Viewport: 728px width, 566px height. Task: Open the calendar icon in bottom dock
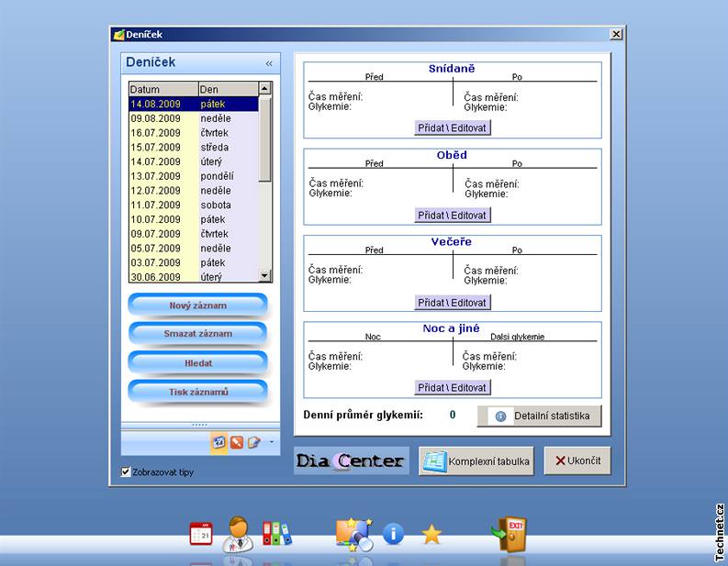click(200, 534)
